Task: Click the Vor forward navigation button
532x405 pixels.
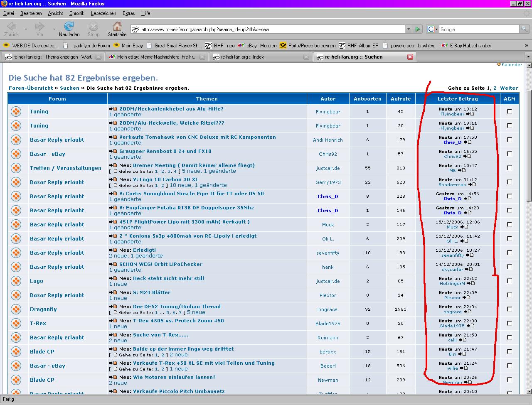Action: point(40,29)
